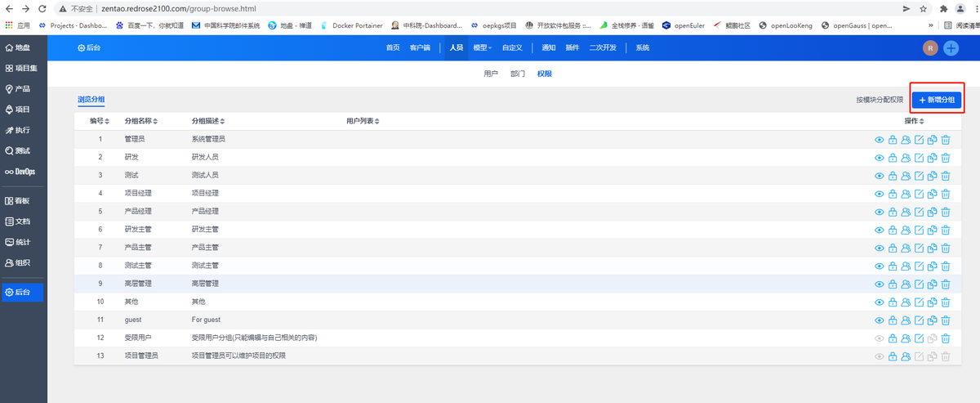Click the trash icon for 产品经理 group
The image size is (980, 403).
[x=946, y=212]
